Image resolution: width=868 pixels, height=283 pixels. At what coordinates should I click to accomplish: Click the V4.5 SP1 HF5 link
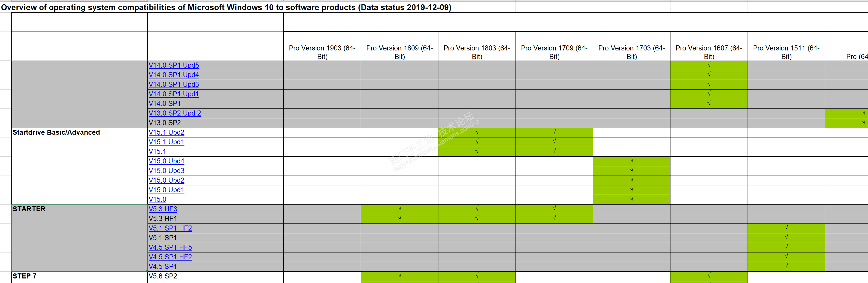pyautogui.click(x=170, y=248)
